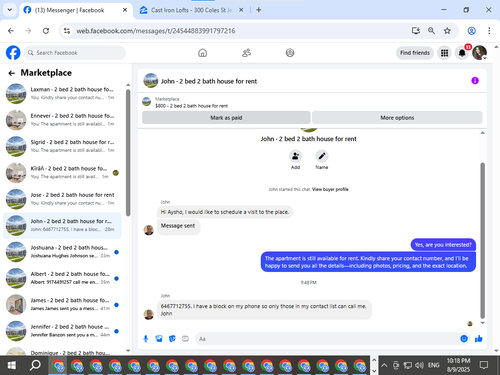This screenshot has height=375, width=500.
Task: Focus the Aa message input field
Action: (327, 339)
